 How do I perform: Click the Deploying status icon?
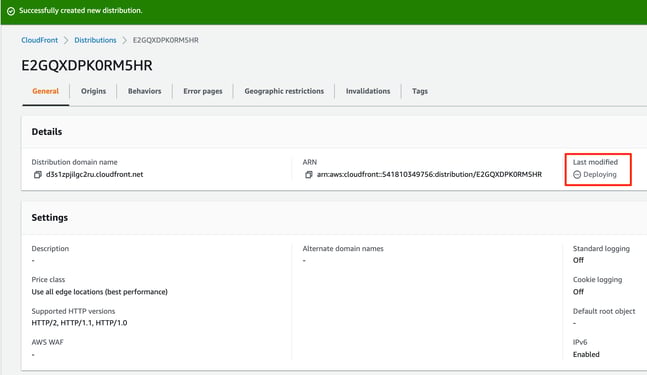577,175
